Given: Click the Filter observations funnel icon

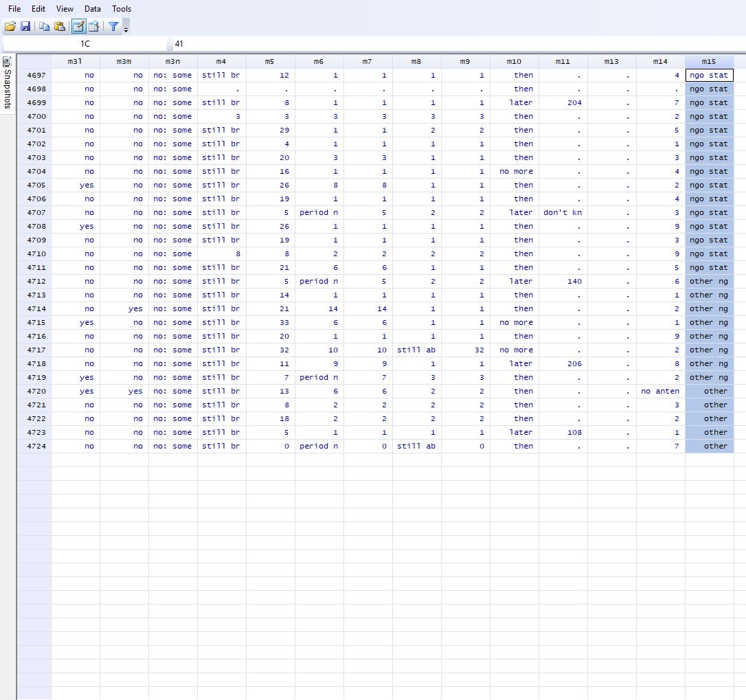Looking at the screenshot, I should pos(113,27).
